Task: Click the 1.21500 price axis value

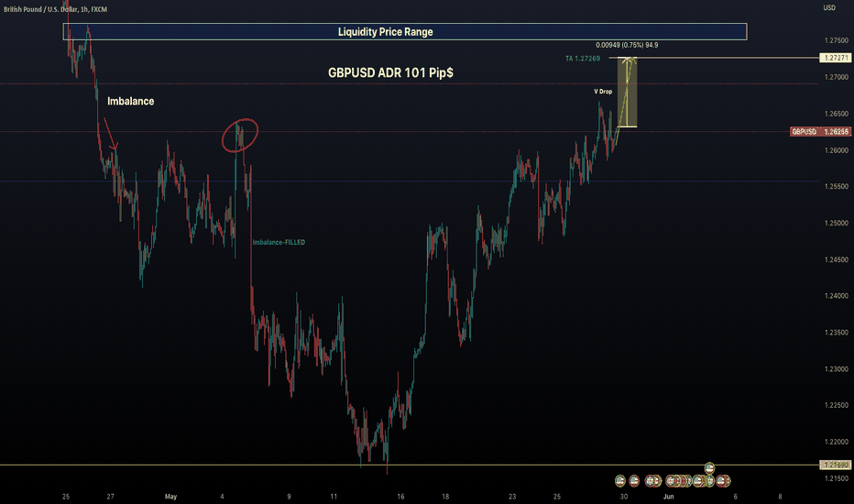Action: pos(836,478)
